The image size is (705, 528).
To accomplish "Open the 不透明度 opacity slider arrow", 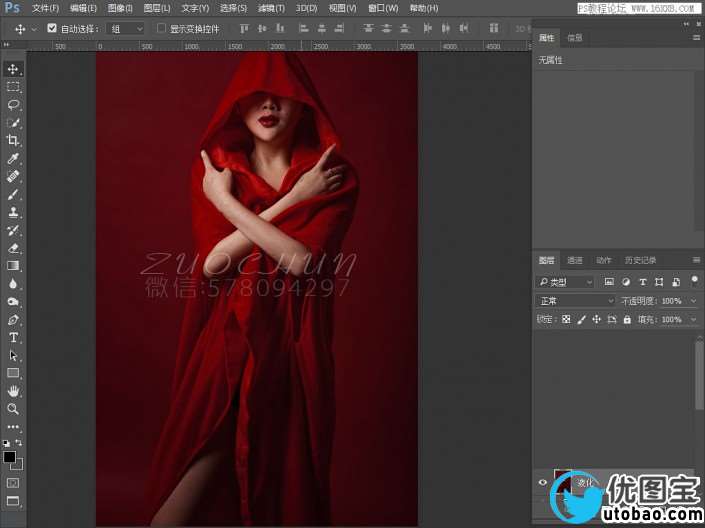I will [694, 301].
